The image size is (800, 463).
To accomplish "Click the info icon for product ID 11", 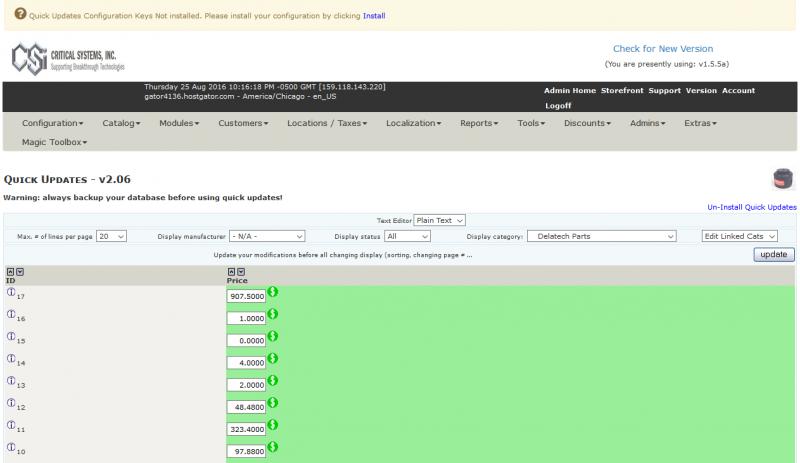I will 11,425.
